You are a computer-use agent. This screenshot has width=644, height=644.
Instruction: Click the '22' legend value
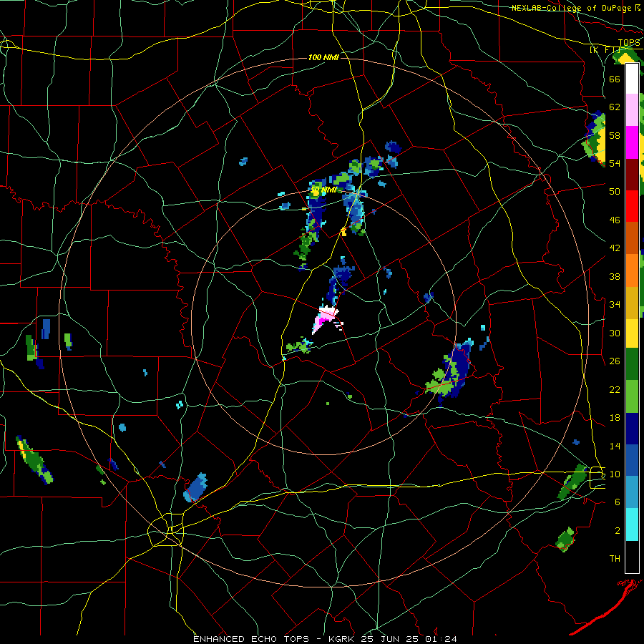pyautogui.click(x=615, y=389)
